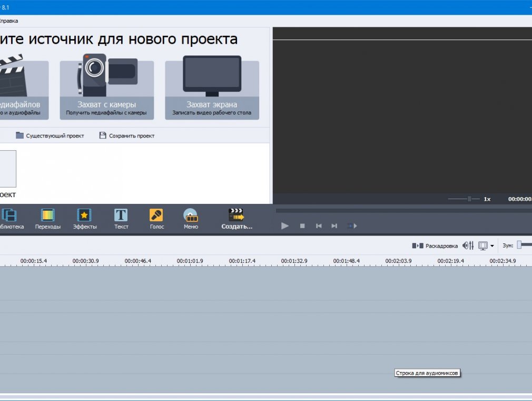
Task: Click timeline marker 00:00:46.4
Action: [x=138, y=261]
